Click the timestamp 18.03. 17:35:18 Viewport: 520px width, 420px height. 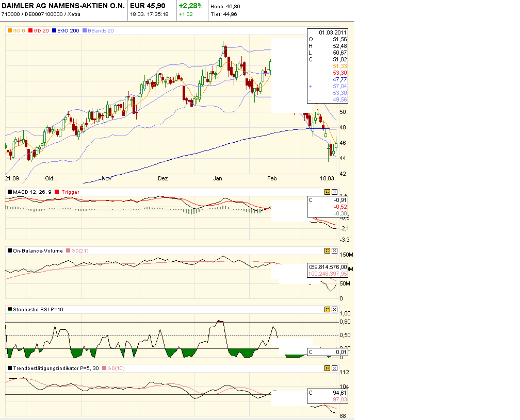[x=149, y=14]
